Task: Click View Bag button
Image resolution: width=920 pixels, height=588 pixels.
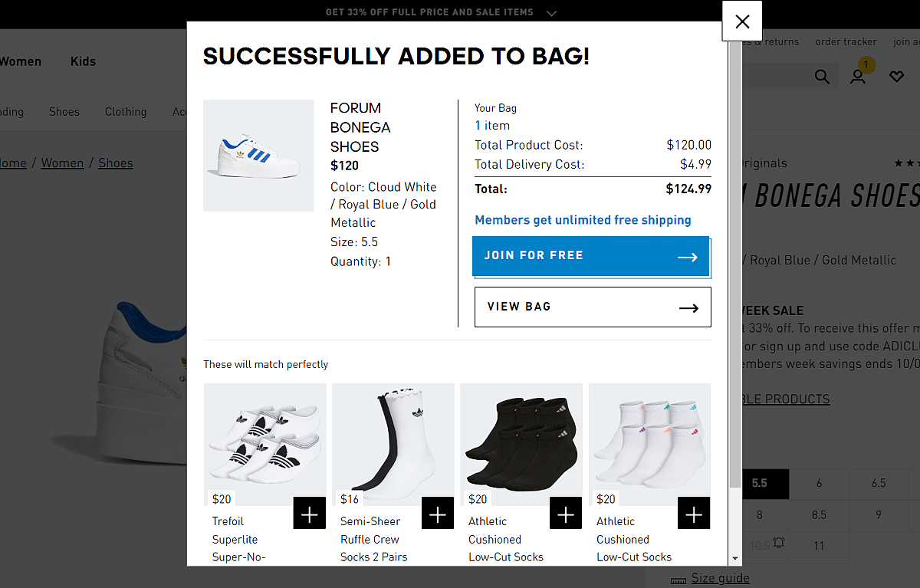Action: 592,307
